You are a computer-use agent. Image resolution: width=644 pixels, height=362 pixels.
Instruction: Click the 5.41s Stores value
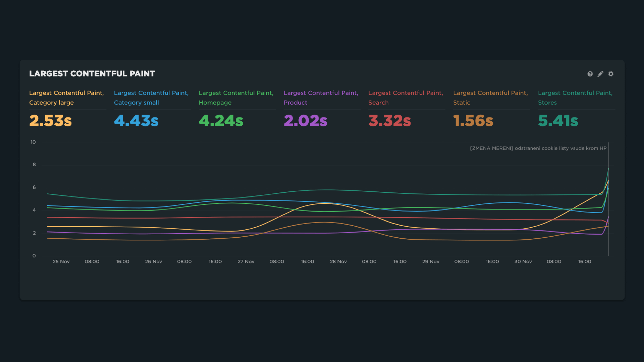tap(558, 121)
